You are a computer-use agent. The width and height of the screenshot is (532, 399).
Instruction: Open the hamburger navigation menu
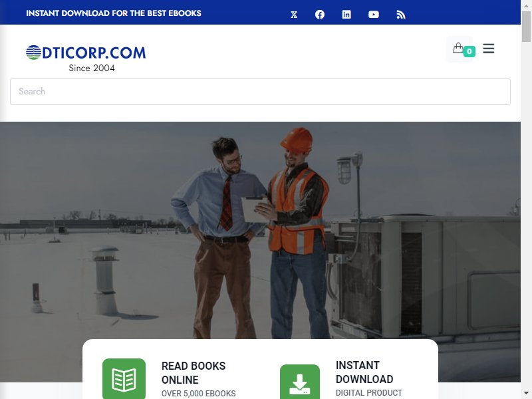(x=489, y=49)
